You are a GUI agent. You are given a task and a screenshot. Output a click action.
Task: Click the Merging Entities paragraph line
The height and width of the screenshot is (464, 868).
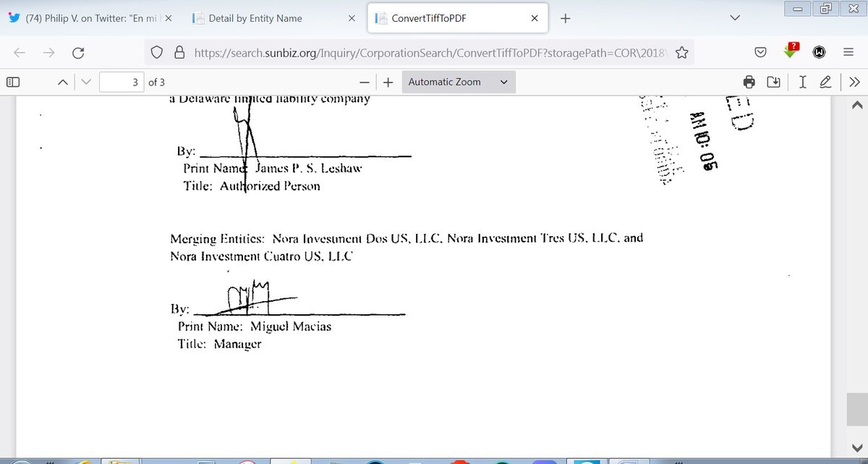click(x=407, y=238)
